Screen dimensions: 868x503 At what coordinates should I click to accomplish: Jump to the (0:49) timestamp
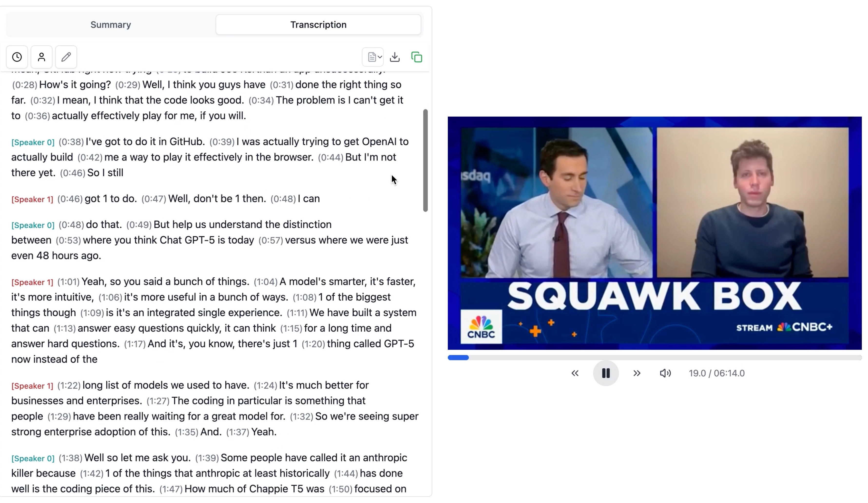[139, 225]
